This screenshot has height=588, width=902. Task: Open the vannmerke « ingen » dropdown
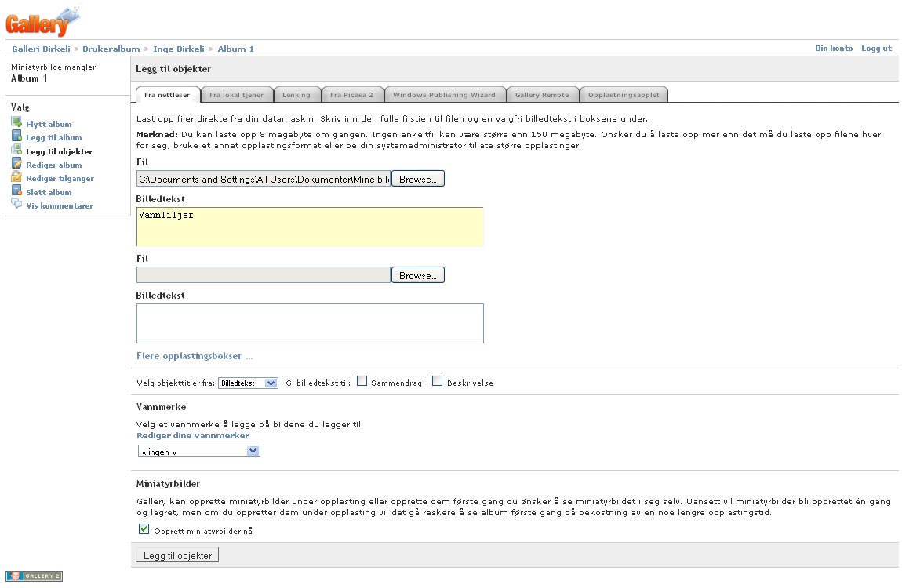198,452
